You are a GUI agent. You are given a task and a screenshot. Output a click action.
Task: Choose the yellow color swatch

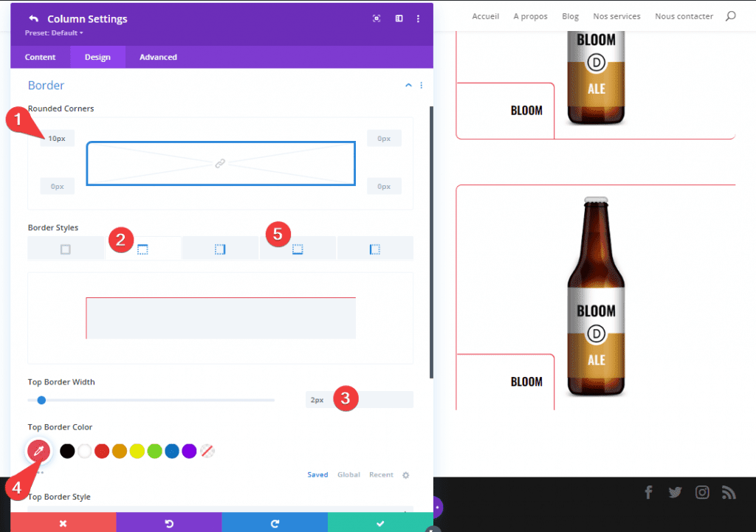coord(137,451)
